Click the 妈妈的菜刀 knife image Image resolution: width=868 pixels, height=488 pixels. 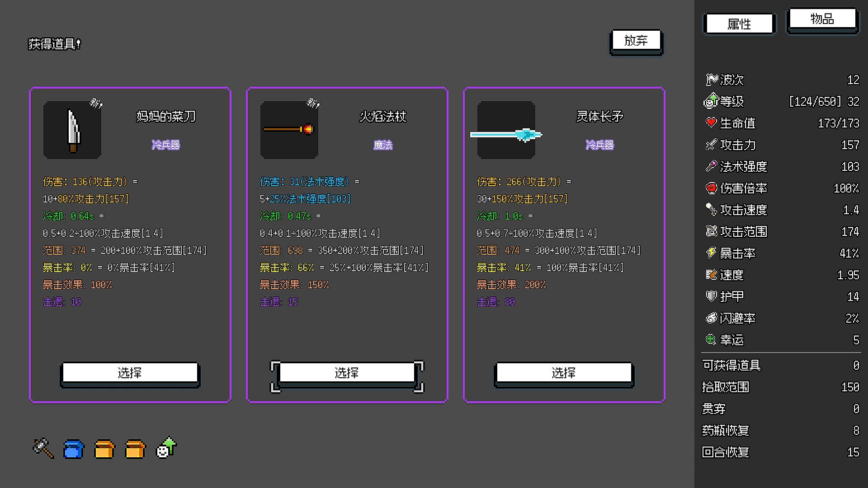click(x=72, y=130)
